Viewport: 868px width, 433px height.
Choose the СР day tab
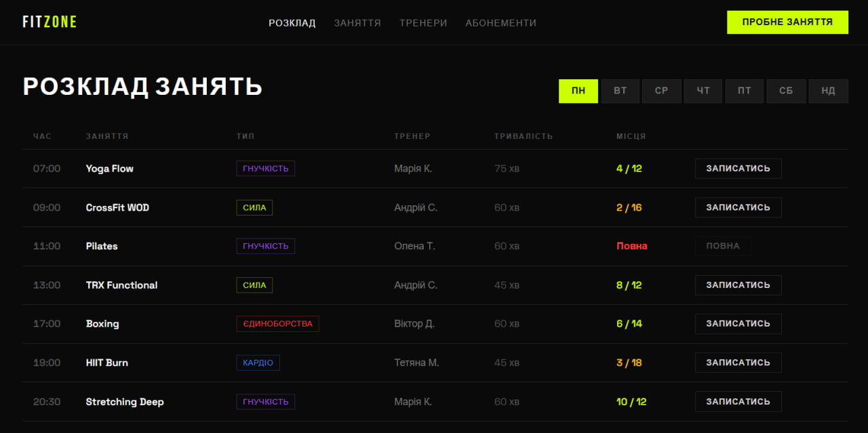[662, 91]
